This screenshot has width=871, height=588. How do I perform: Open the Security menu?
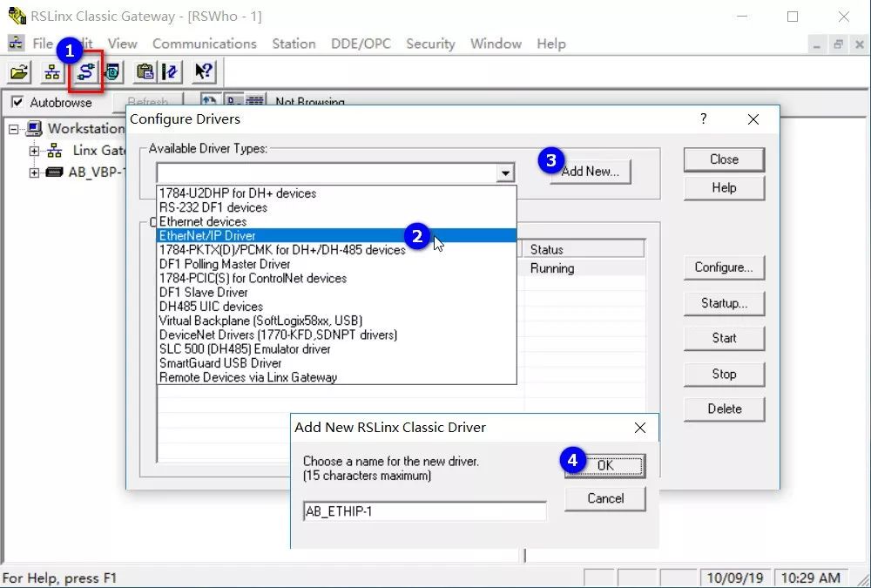tap(432, 44)
